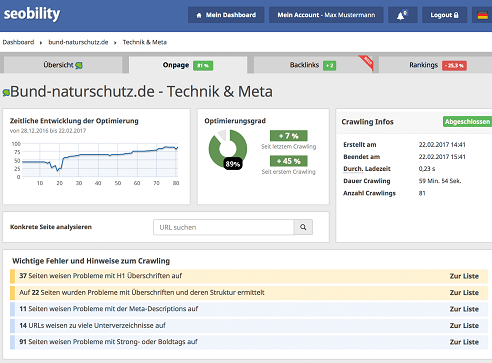Click the Logout button

tap(444, 15)
